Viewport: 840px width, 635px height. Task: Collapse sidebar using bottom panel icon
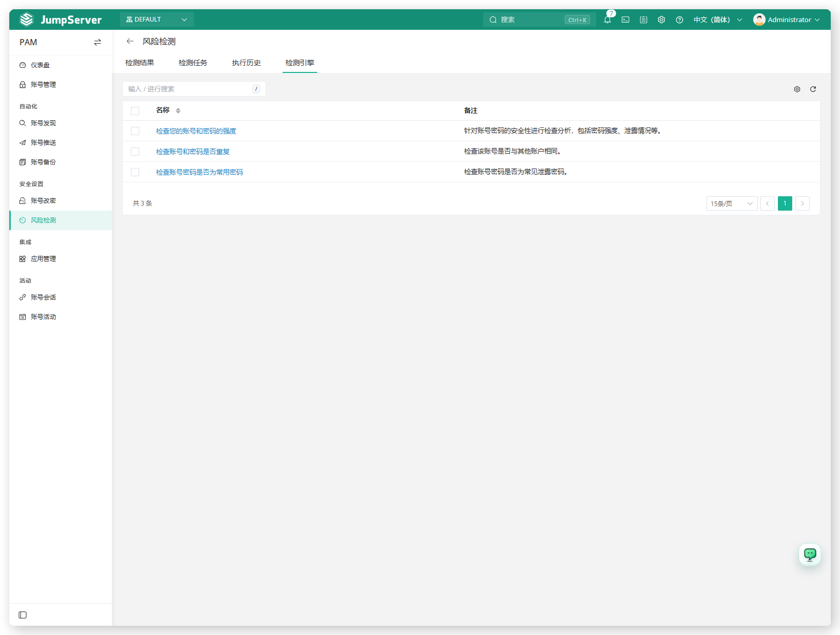23,615
